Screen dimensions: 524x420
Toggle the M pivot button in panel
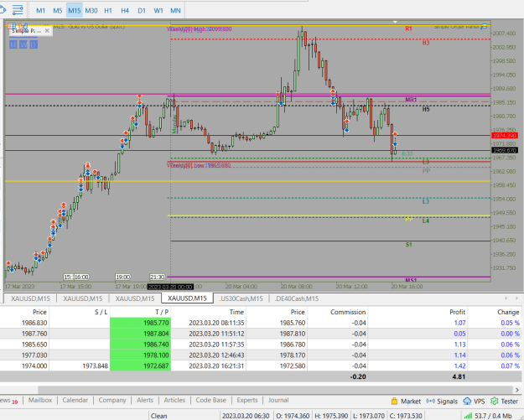click(x=13, y=44)
